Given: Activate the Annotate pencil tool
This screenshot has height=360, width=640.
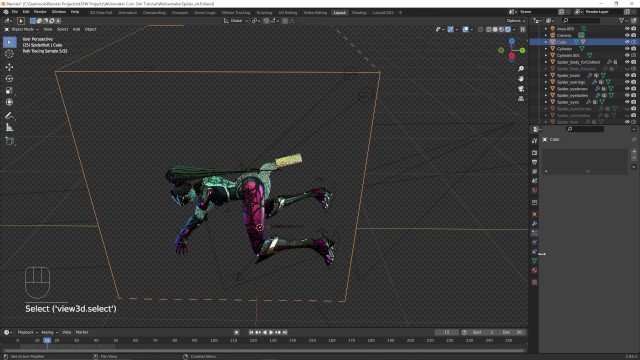Looking at the screenshot, I should click(10, 116).
